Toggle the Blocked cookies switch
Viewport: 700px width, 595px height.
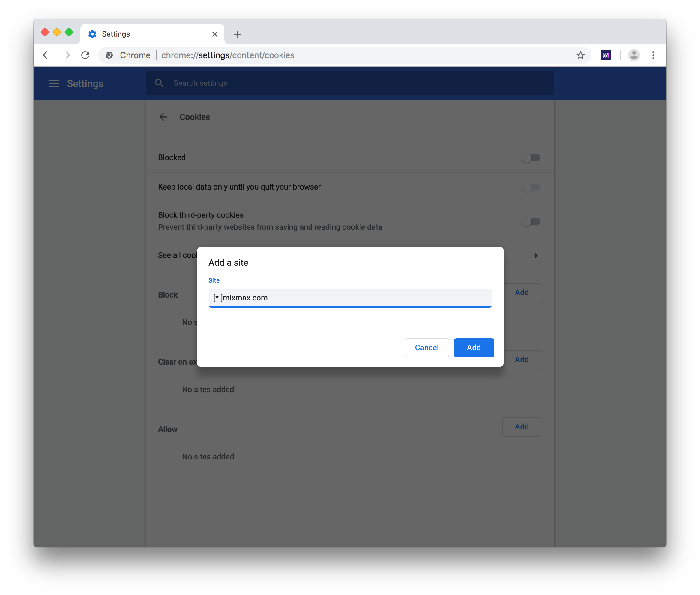coord(531,157)
